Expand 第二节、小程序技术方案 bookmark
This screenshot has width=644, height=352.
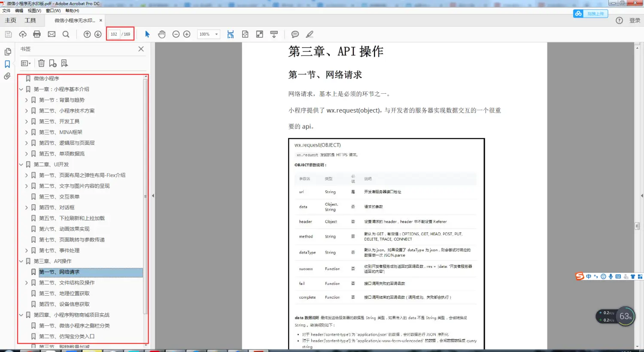coord(26,111)
